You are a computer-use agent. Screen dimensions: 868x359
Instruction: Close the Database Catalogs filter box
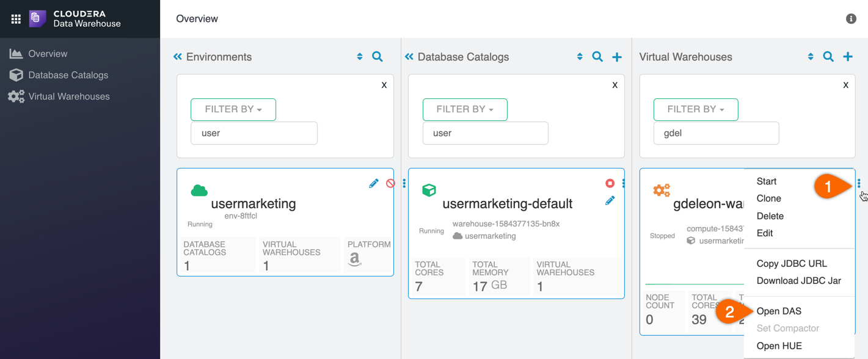(615, 85)
